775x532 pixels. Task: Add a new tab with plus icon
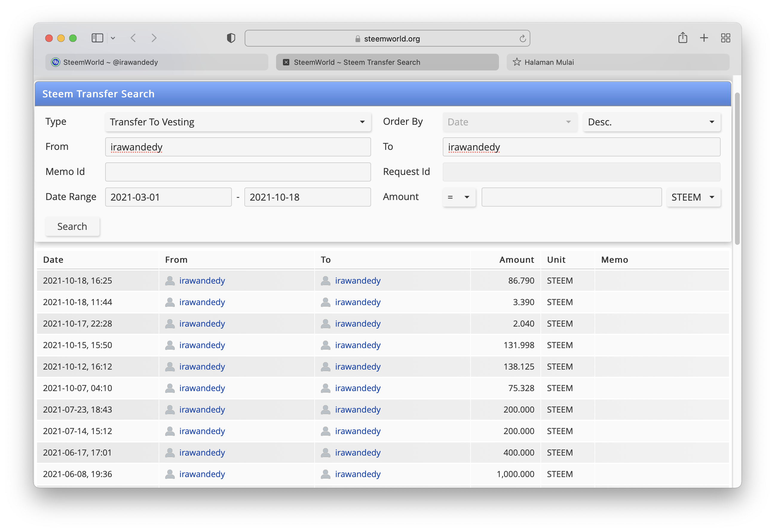pos(704,38)
